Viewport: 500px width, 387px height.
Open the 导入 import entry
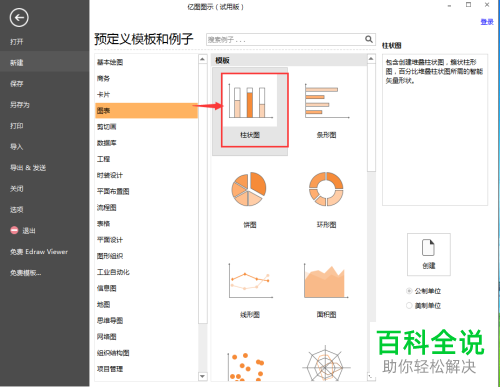click(x=17, y=147)
